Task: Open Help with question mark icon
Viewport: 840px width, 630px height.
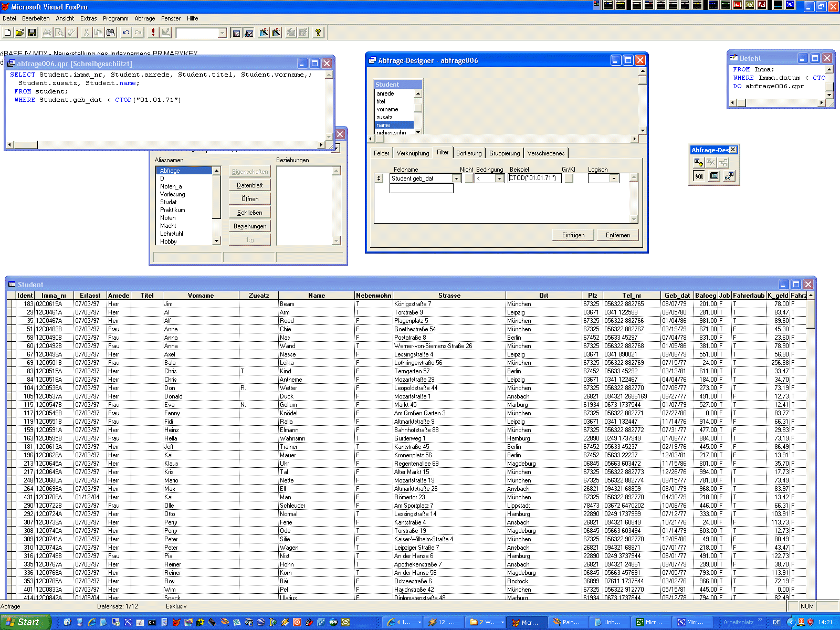Action: 318,33
